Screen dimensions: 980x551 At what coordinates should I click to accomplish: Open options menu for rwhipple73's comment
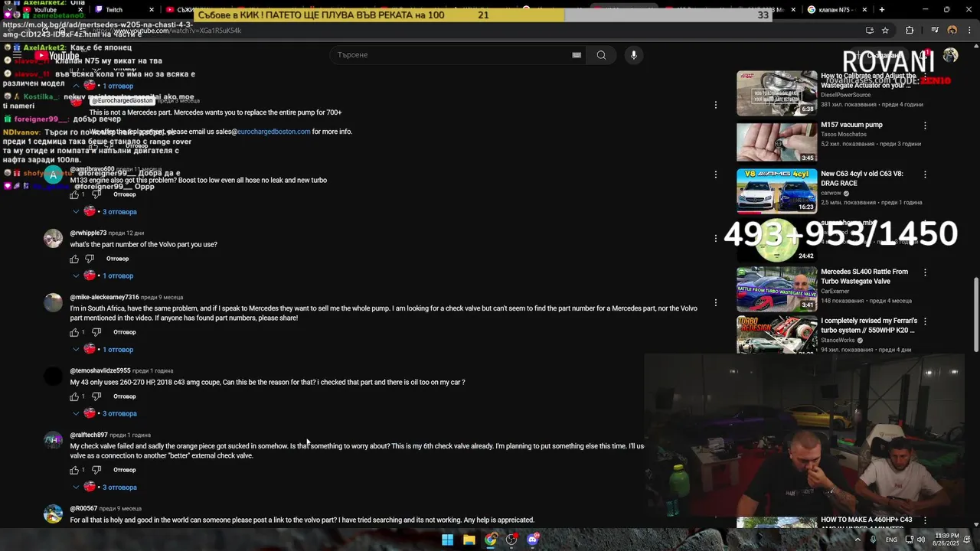[715, 238]
